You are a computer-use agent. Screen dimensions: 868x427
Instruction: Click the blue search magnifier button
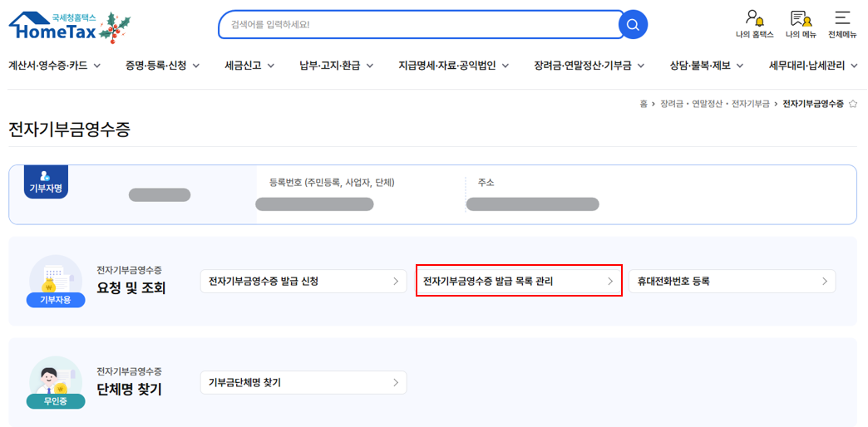633,25
